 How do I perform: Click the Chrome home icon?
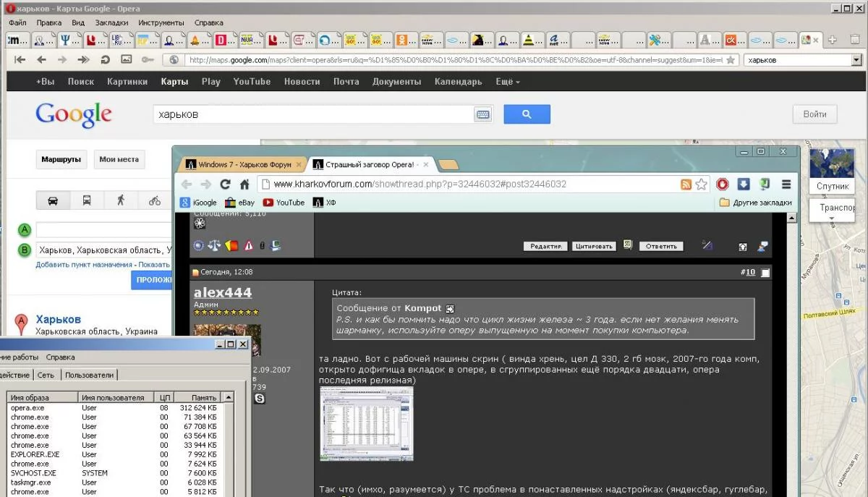(244, 184)
